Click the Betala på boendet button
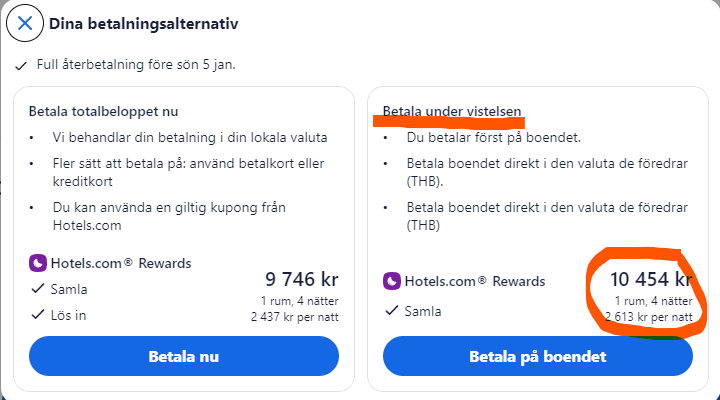720x400 pixels. 537,356
